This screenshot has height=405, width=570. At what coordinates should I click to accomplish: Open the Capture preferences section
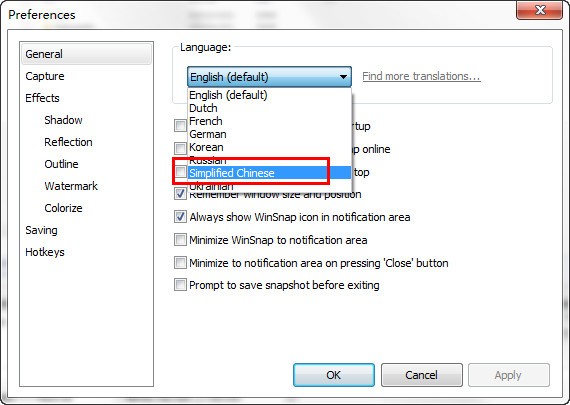(x=45, y=76)
